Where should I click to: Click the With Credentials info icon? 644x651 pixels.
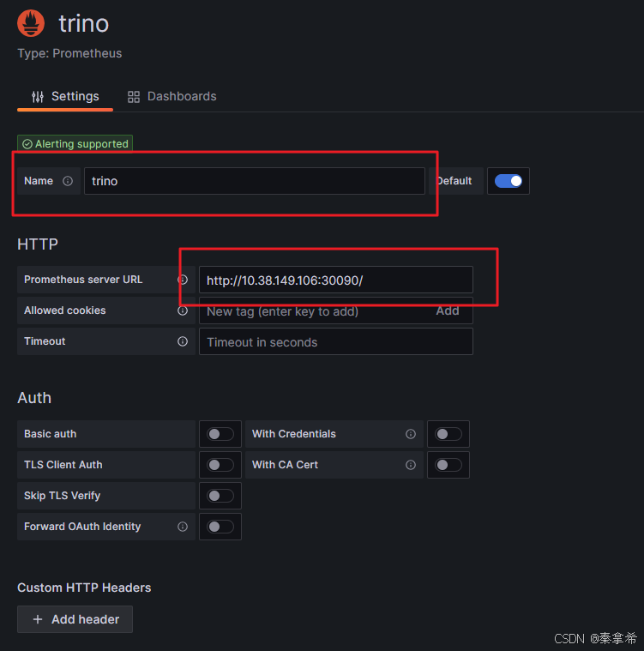[411, 434]
